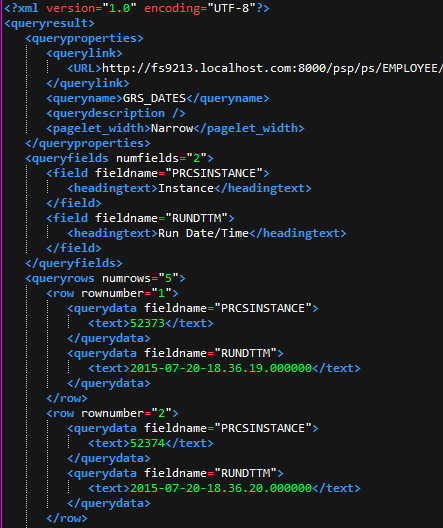
Task: Click the queryfields numfields="2" line
Action: pyautogui.click(x=119, y=158)
